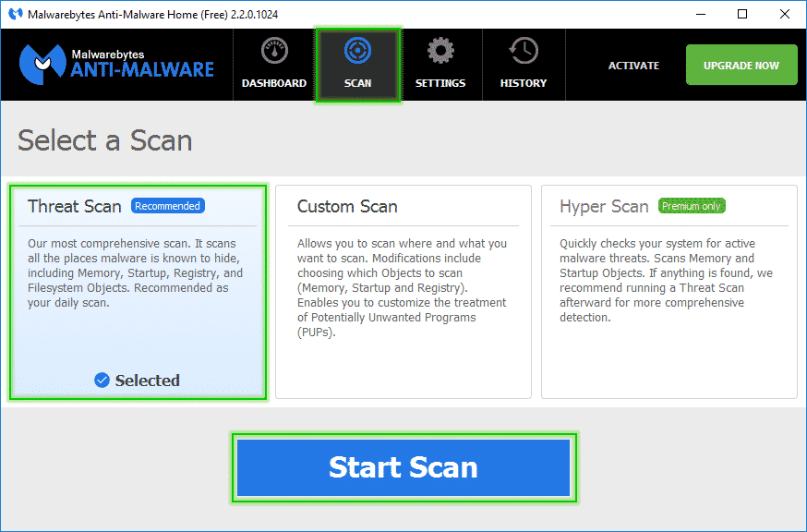Close the Malwarebytes Anti-Malware window
Image resolution: width=807 pixels, height=532 pixels.
(x=785, y=15)
